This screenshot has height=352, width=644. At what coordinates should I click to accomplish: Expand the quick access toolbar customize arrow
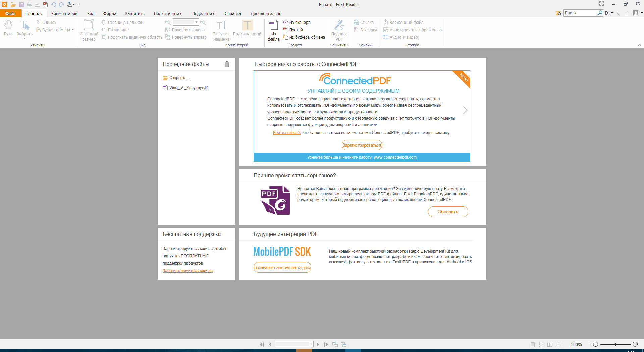78,5
